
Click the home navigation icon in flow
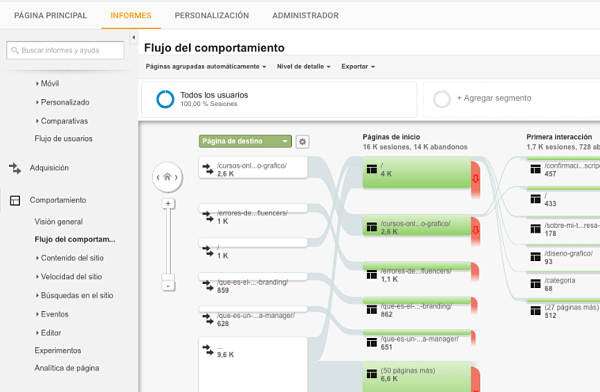167,177
